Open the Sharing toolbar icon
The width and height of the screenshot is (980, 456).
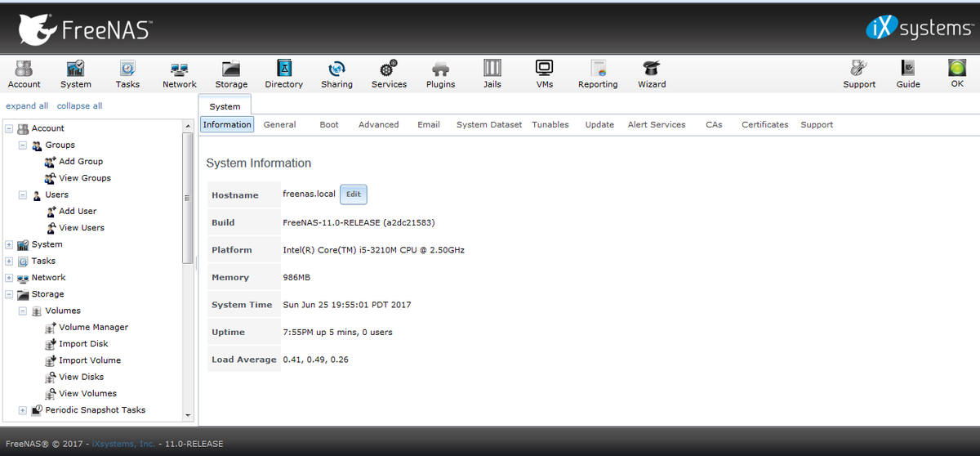pos(336,74)
